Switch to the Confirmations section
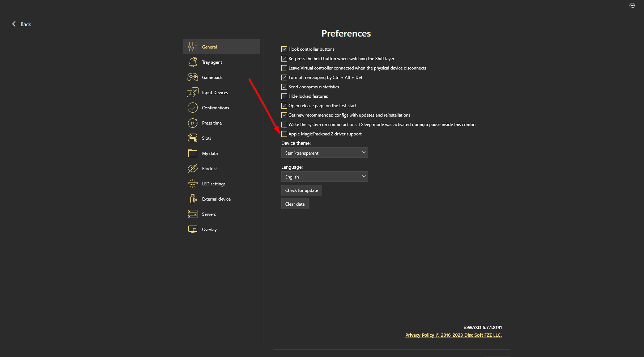Image resolution: width=644 pixels, height=357 pixels. click(215, 108)
